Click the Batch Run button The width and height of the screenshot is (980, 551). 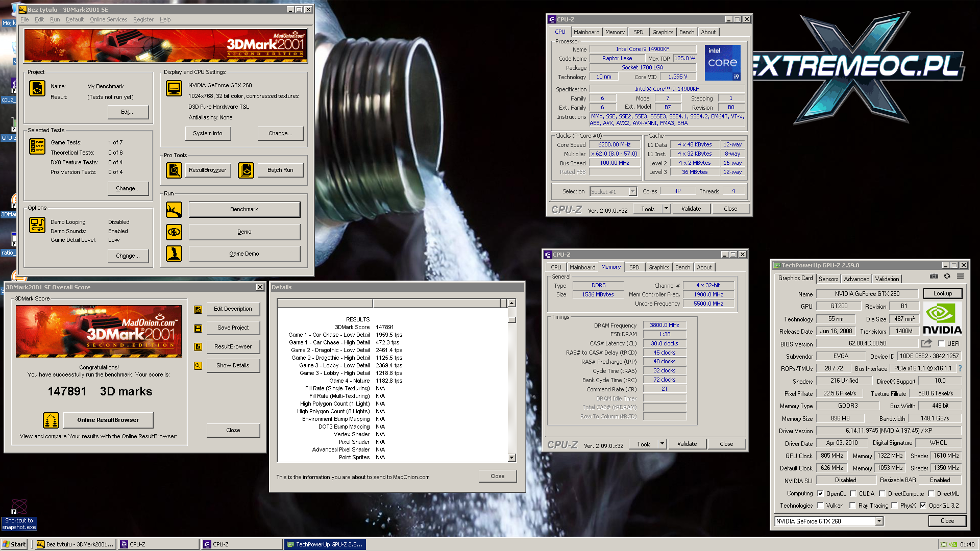[280, 170]
